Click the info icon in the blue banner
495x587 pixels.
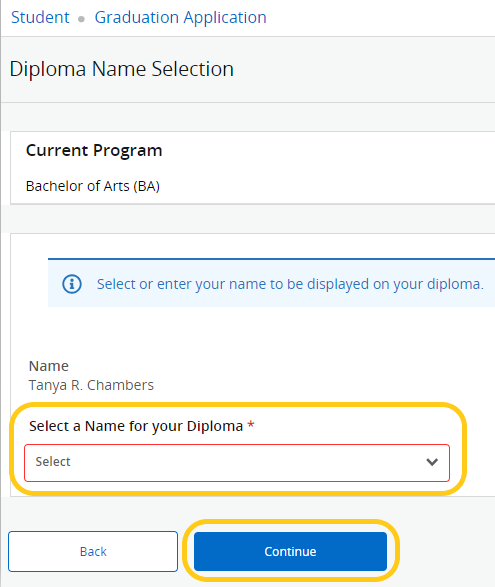[72, 284]
